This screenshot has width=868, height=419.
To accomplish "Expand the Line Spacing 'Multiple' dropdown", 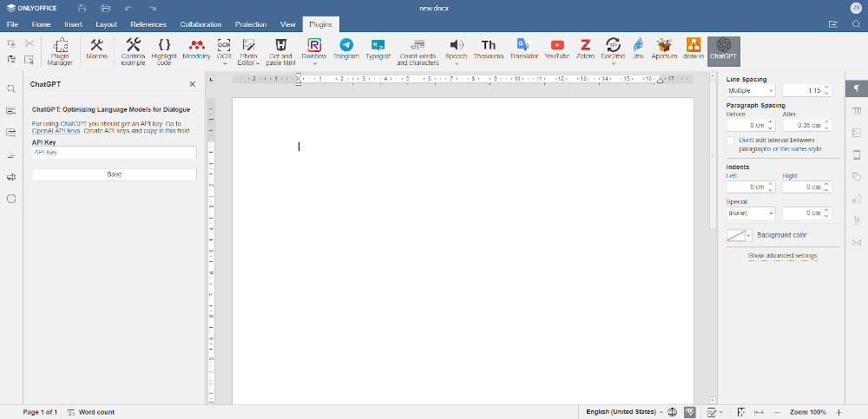I will click(x=751, y=90).
